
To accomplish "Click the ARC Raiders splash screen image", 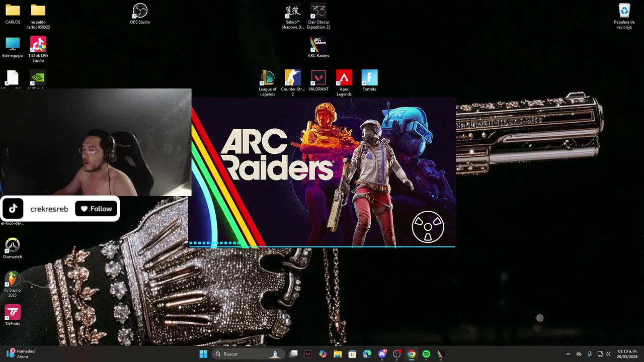I will 322,172.
